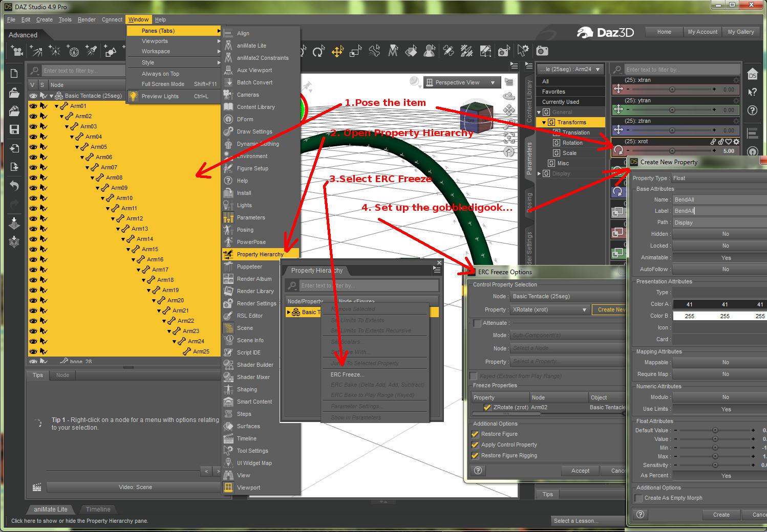Select ERC Freeze... in context menu

pos(347,374)
